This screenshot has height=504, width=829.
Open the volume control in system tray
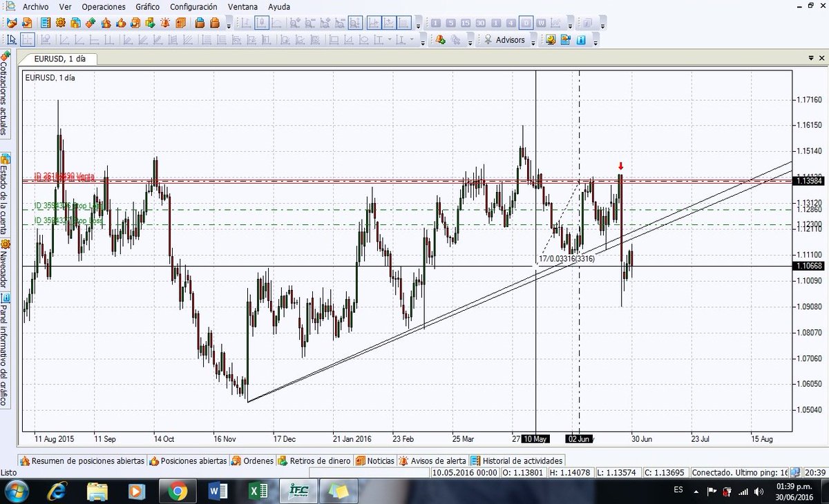(758, 491)
